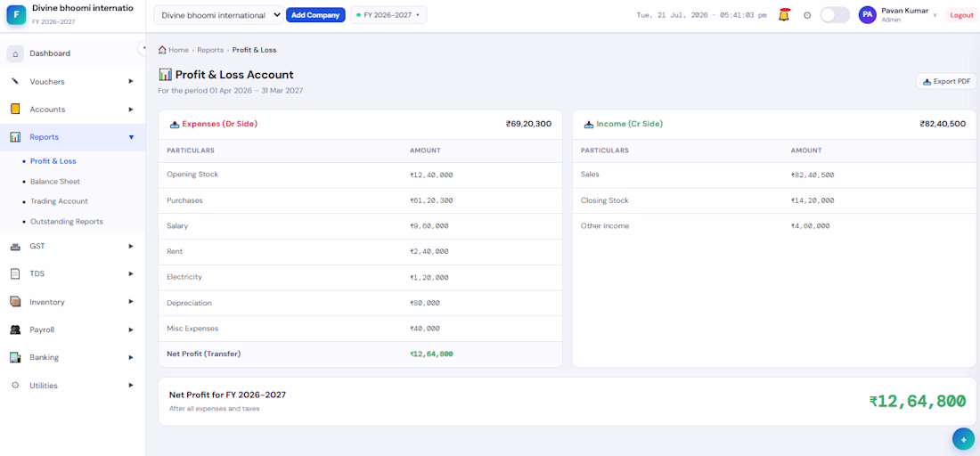Expand the TDS menu arrow
Screen dimensions: 980x456
click(x=131, y=273)
